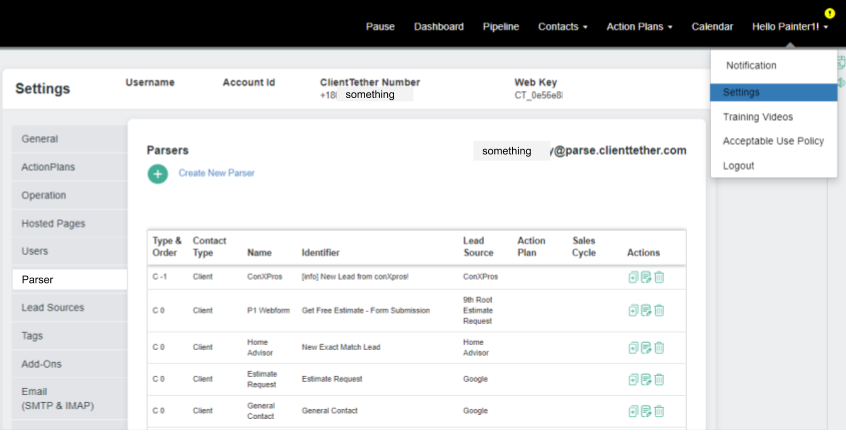Click the Parsers section heading
The height and width of the screenshot is (432, 846).
[x=168, y=150]
